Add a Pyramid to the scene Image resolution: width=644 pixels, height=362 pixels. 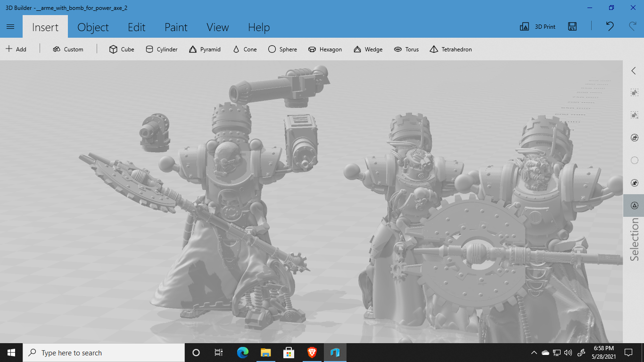[205, 49]
